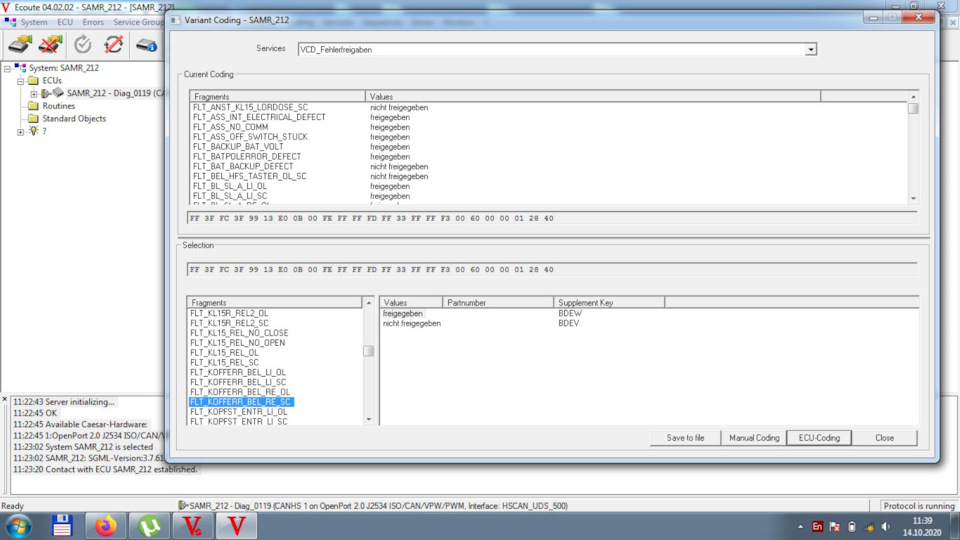Open the ECU menu
Screen dimensions: 960x540
65,22
